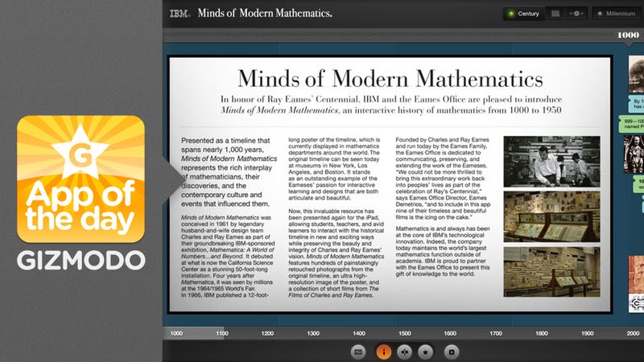Click the paragraph starting 'Now, this invaluable resource'
The width and height of the screenshot is (644, 362).
(336, 253)
